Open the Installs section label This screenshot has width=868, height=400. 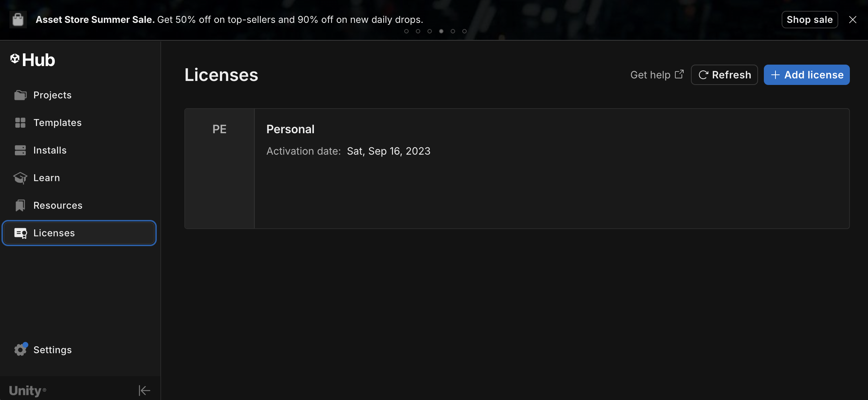(50, 150)
